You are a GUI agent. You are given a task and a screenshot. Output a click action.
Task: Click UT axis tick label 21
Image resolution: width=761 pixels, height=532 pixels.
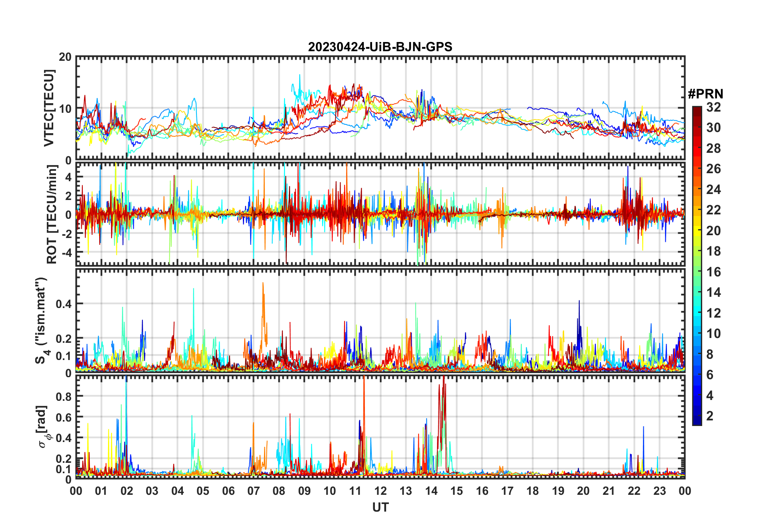coord(609,491)
